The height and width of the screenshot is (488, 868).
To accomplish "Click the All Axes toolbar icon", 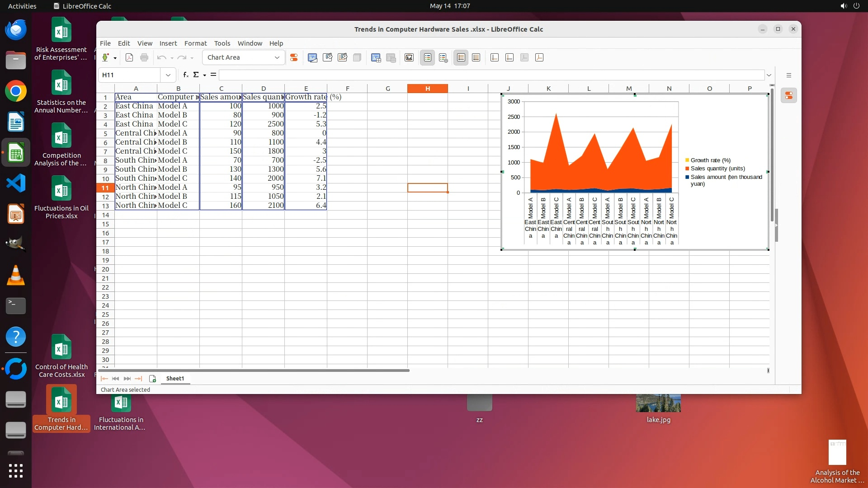I will click(x=539, y=57).
